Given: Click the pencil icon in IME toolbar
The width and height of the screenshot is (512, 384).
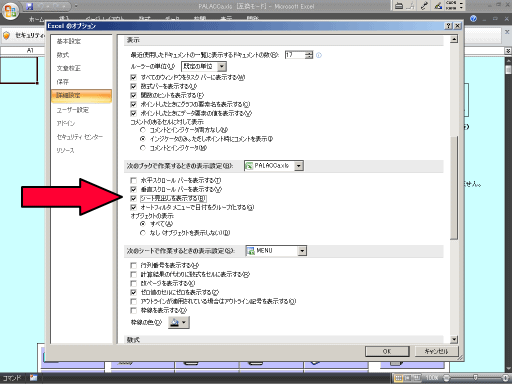Looking at the screenshot, I should tap(438, 5).
